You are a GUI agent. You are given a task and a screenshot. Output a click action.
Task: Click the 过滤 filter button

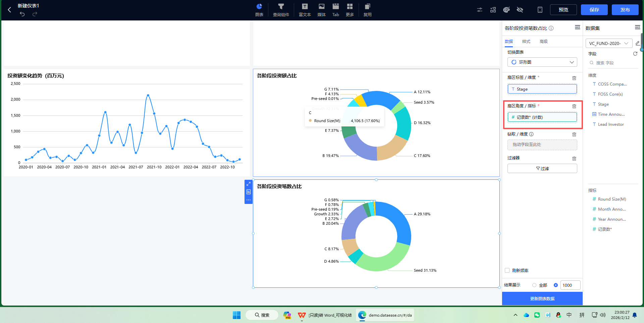[542, 168]
